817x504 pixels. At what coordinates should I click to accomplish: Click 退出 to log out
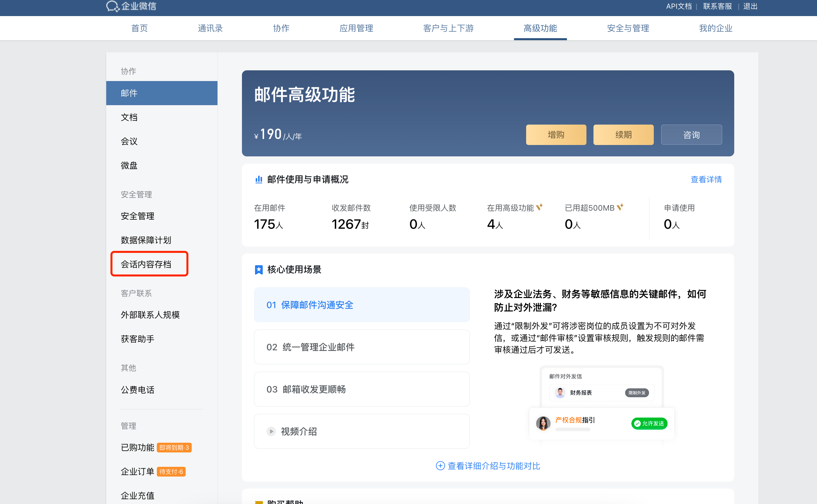[x=750, y=6]
